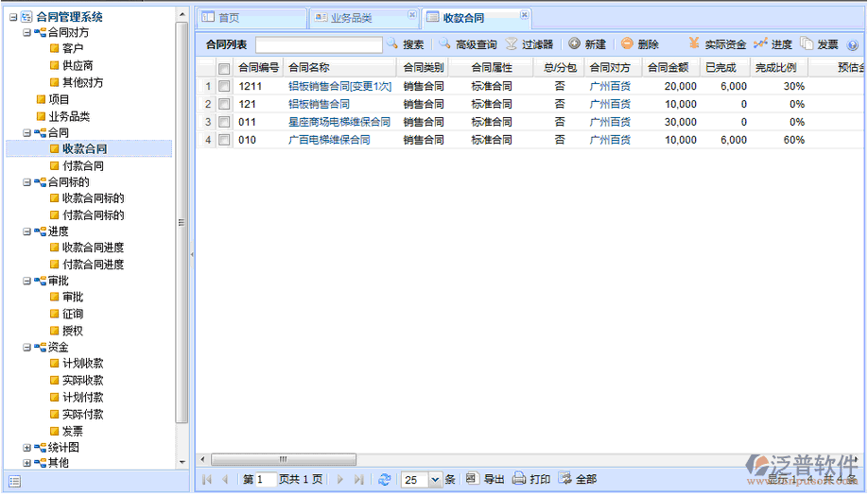This screenshot has height=496, width=868.
Task: Click the contract list search input field
Action: point(319,44)
